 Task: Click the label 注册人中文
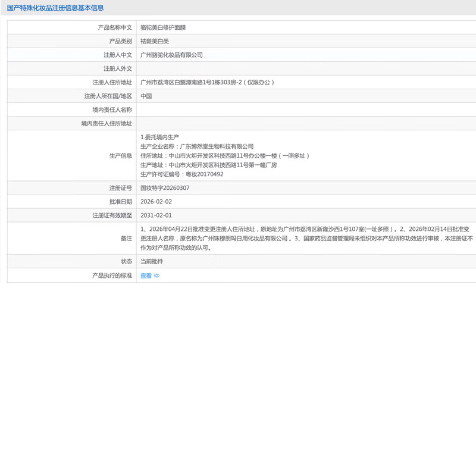pyautogui.click(x=118, y=55)
